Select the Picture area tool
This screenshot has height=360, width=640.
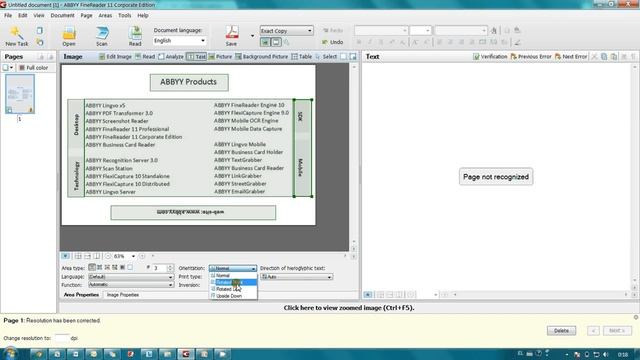[x=220, y=57]
